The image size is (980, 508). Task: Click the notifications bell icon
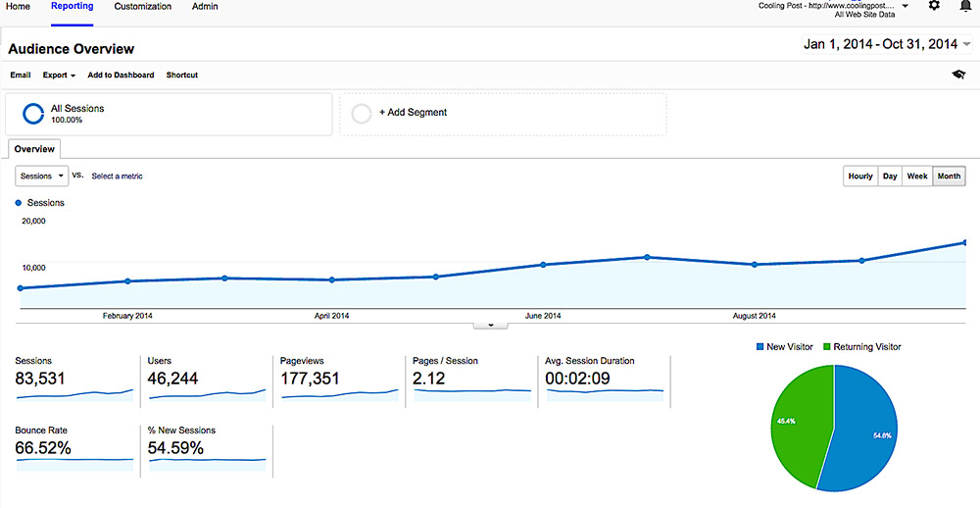965,6
